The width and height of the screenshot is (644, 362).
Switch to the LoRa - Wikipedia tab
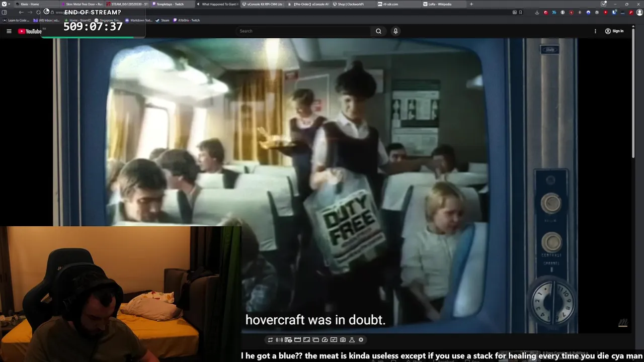click(444, 4)
